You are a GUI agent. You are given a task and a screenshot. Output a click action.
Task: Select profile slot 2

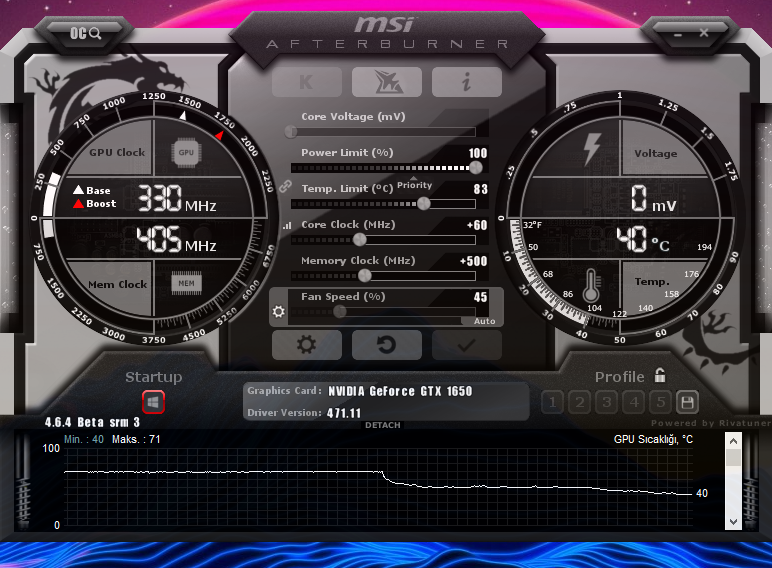click(x=579, y=403)
